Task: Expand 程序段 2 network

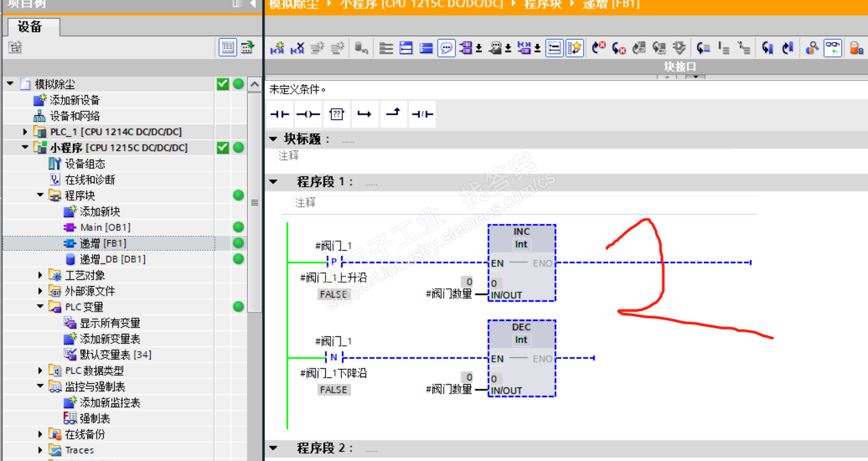Action: [273, 448]
